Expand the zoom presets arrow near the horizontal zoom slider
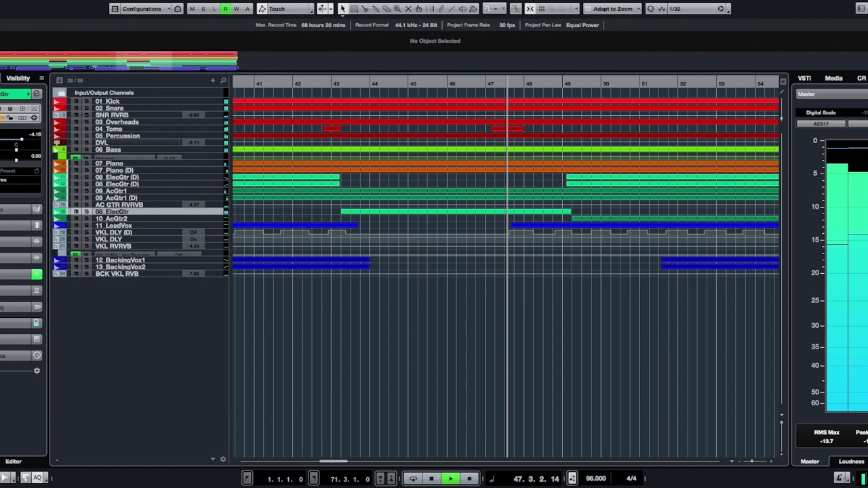The image size is (868, 488). (x=732, y=461)
